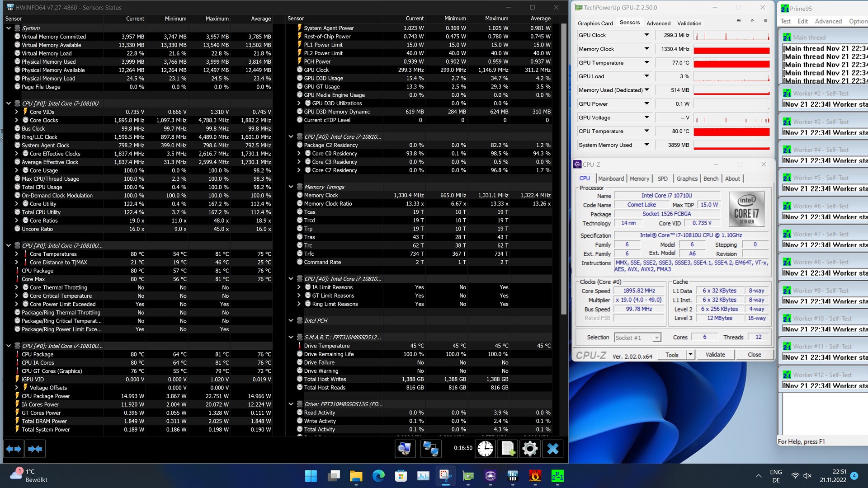Open the Edit menu in Prime95
Image resolution: width=868 pixels, height=488 pixels.
[x=802, y=21]
